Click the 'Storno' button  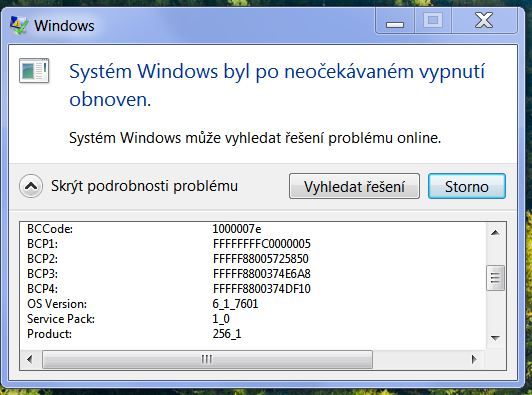(467, 186)
